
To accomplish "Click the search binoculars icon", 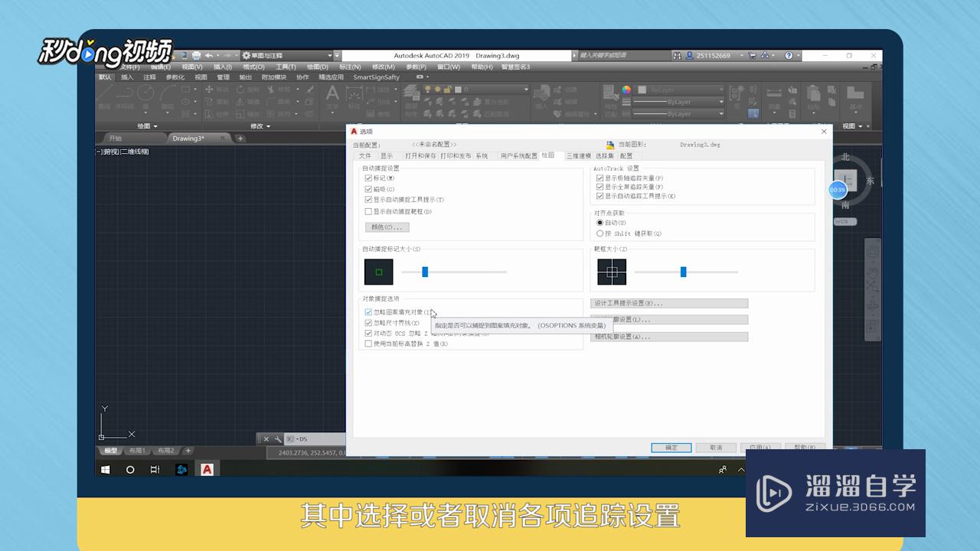I will click(x=677, y=56).
